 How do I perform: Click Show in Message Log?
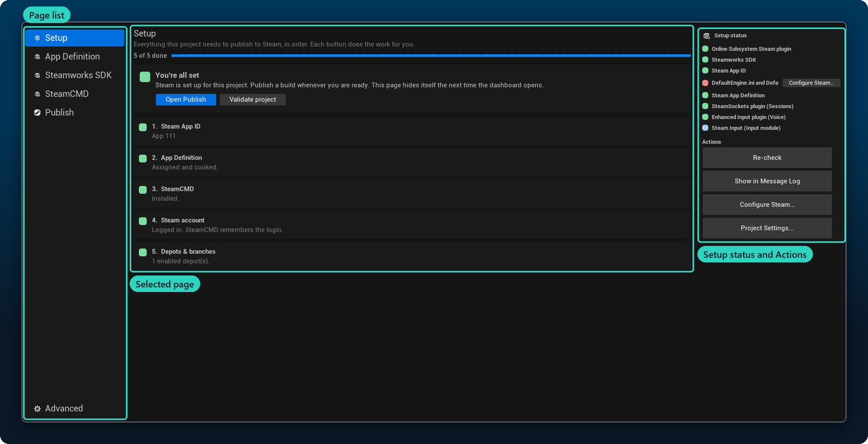point(767,181)
